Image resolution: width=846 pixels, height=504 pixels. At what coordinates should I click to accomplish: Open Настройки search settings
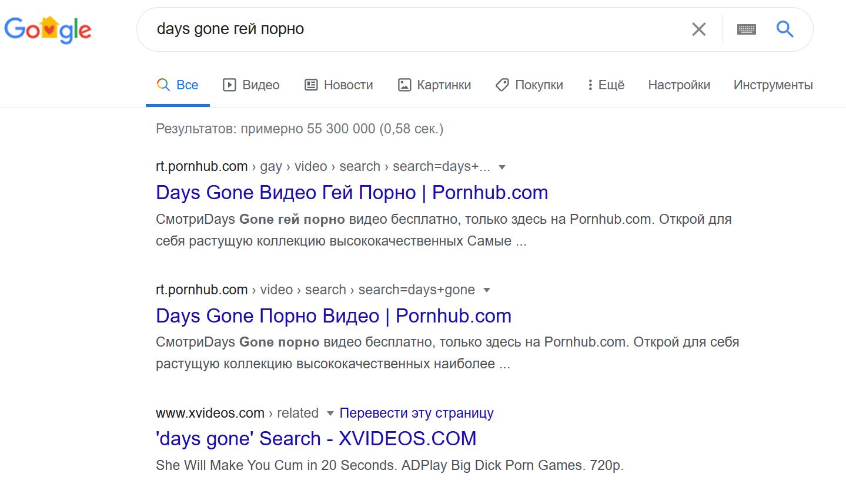[x=679, y=85]
